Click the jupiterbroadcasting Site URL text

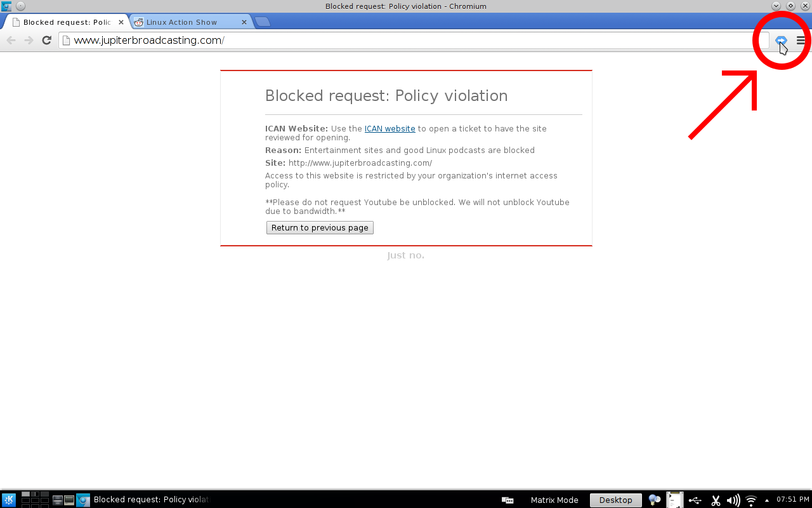360,163
